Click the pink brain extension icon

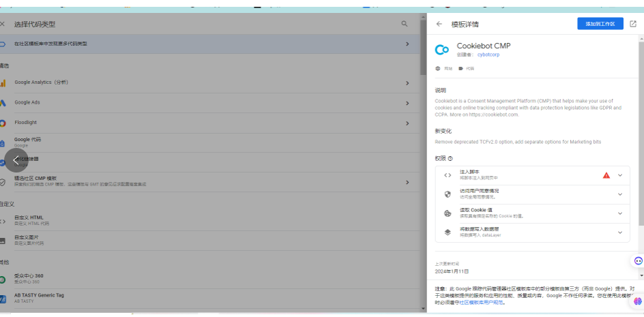(x=637, y=301)
